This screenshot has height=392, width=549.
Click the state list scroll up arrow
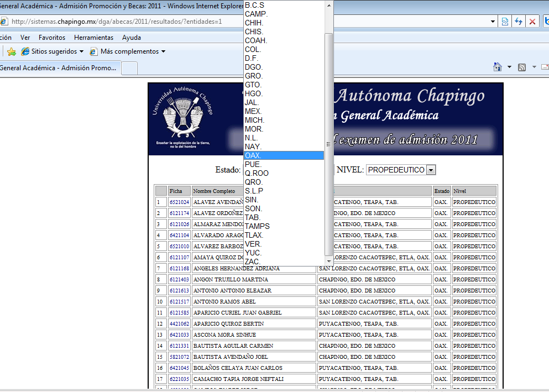pyautogui.click(x=328, y=5)
